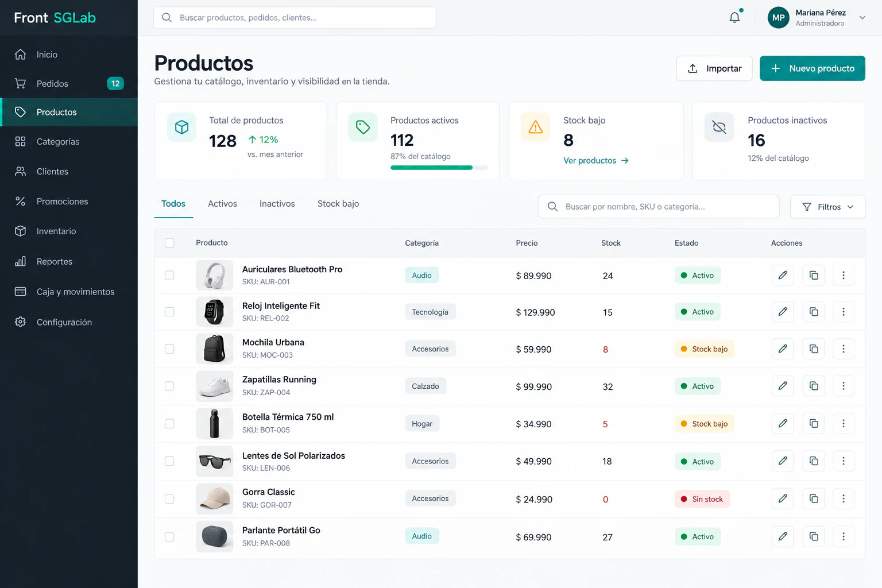Click the Productos activos progress bar
This screenshot has height=588, width=882.
(439, 168)
